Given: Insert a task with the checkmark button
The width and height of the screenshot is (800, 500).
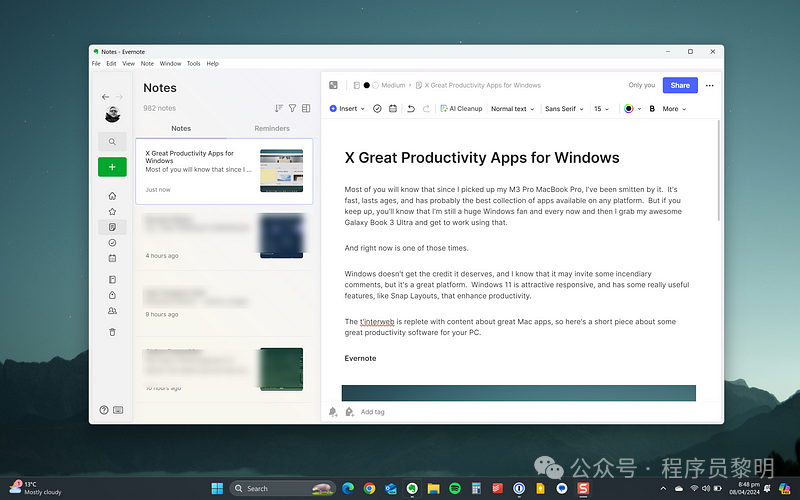Looking at the screenshot, I should [377, 109].
